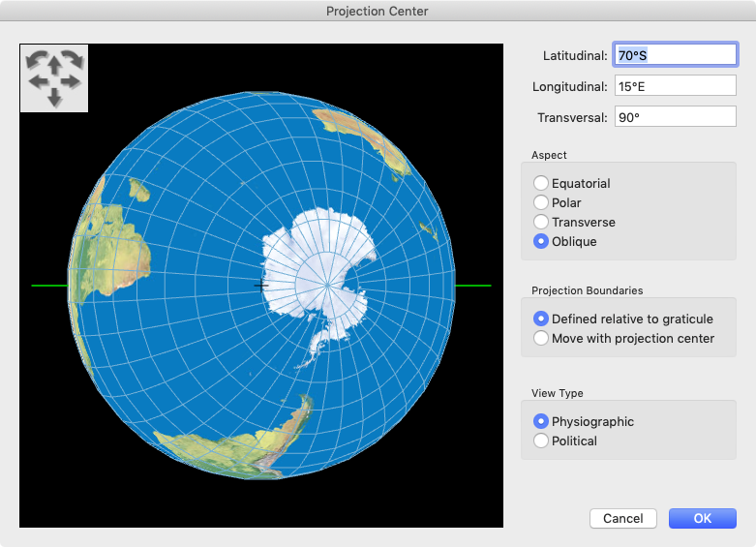The height and width of the screenshot is (547, 756).
Task: Focus the Longitudinal field showing 15°E
Action: coord(675,86)
